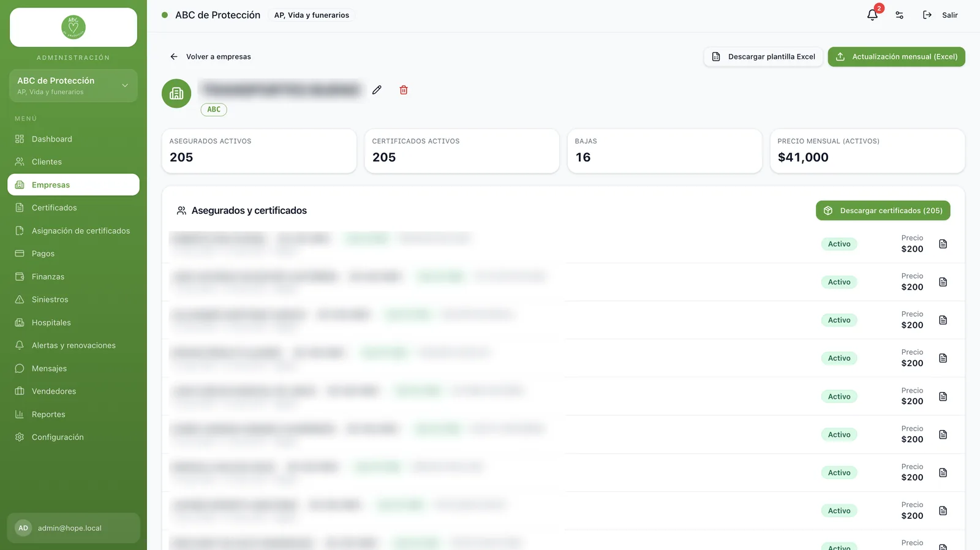Delete company with red trash icon
The width and height of the screenshot is (980, 550).
404,90
